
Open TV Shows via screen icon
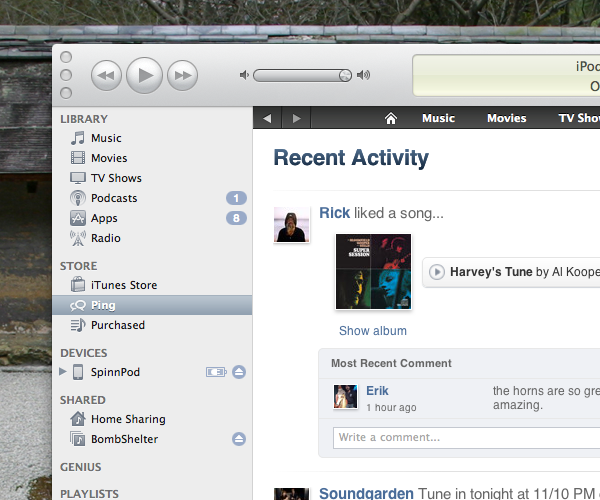(x=78, y=178)
